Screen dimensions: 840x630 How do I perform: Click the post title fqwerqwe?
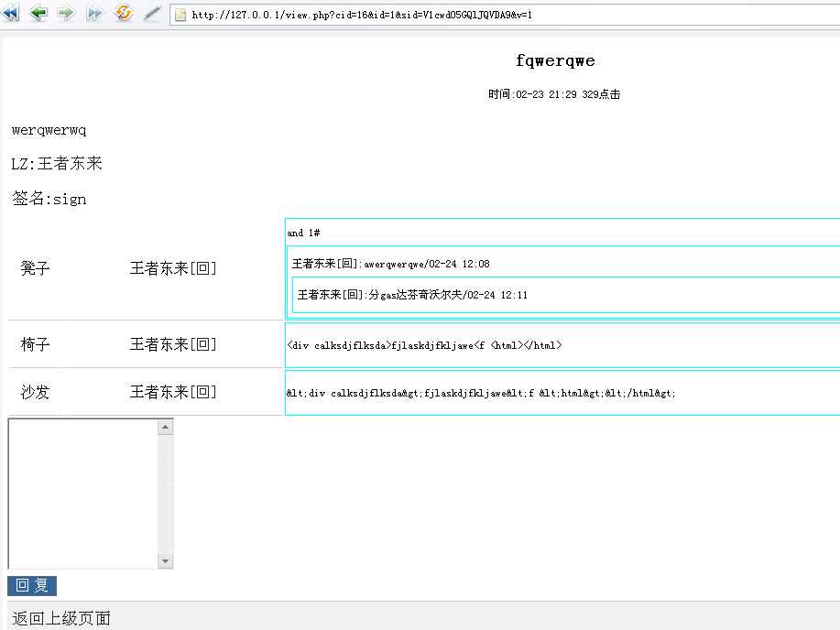coord(555,60)
